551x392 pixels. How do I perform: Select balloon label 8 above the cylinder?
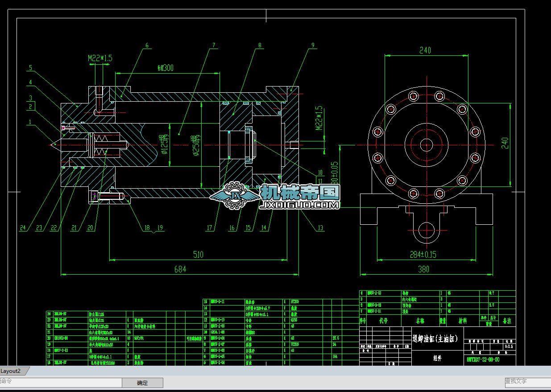click(x=259, y=45)
